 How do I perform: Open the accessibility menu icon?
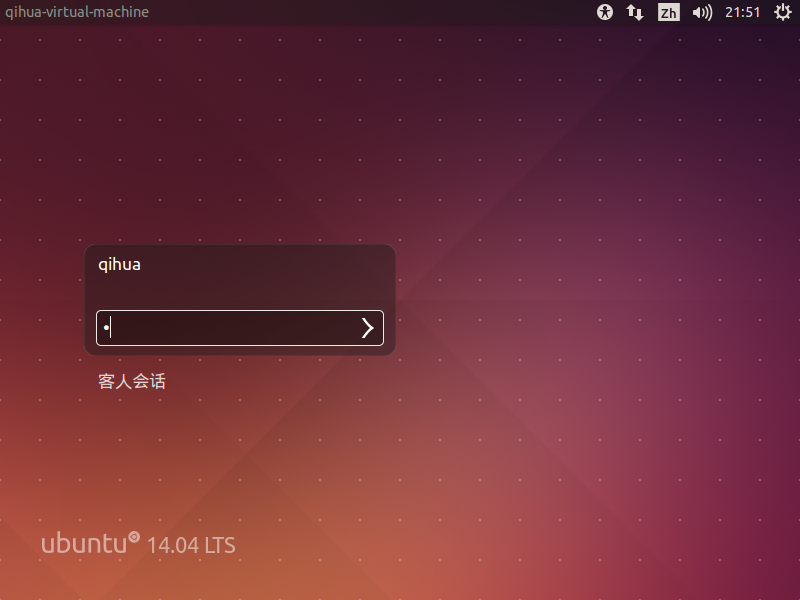pyautogui.click(x=605, y=12)
